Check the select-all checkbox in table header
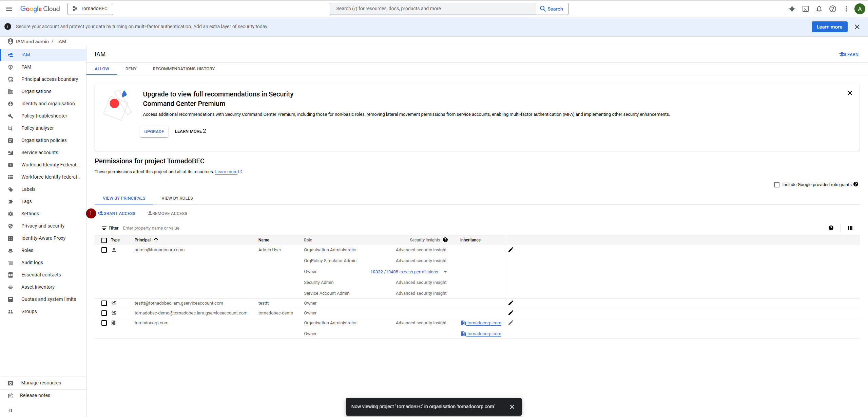Viewport: 868px width, 417px height. click(104, 240)
